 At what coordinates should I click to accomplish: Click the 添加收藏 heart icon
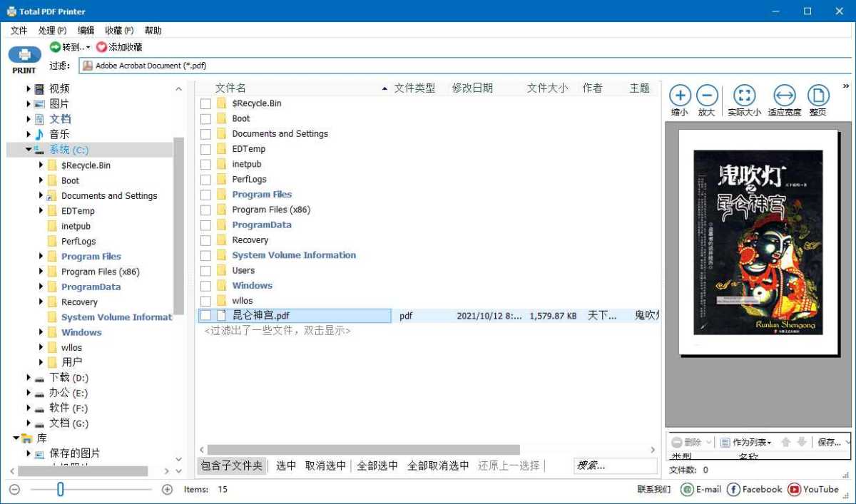101,47
